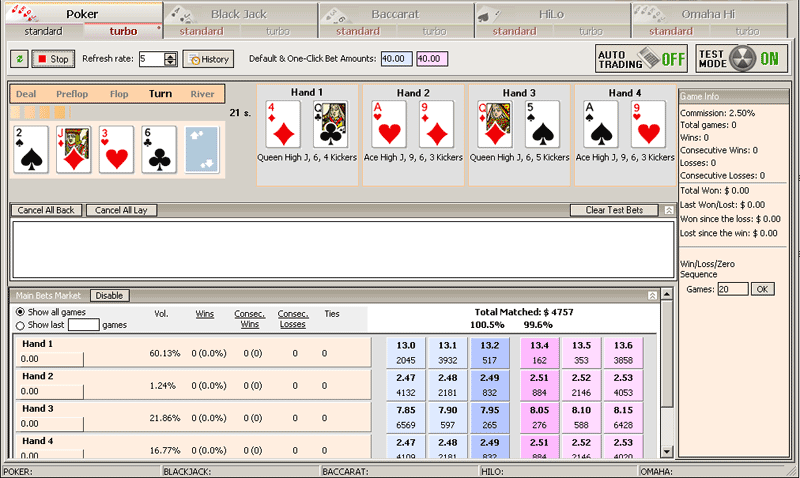
Task: Open the Black Jack turbo tab
Action: (x=278, y=32)
